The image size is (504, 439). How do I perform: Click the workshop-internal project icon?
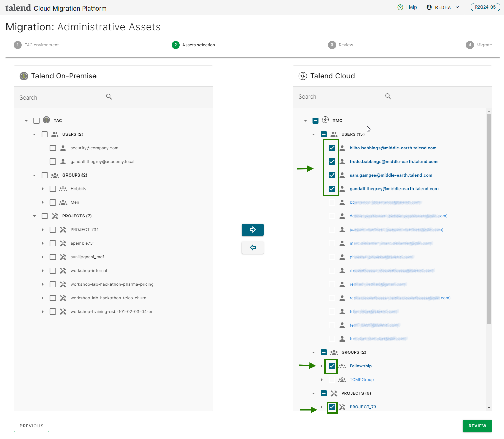click(63, 271)
